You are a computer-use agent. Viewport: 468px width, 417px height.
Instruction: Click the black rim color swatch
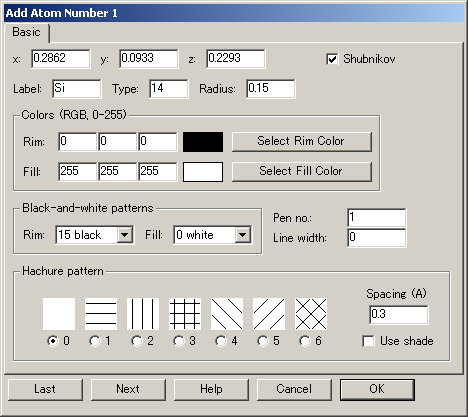tap(203, 142)
